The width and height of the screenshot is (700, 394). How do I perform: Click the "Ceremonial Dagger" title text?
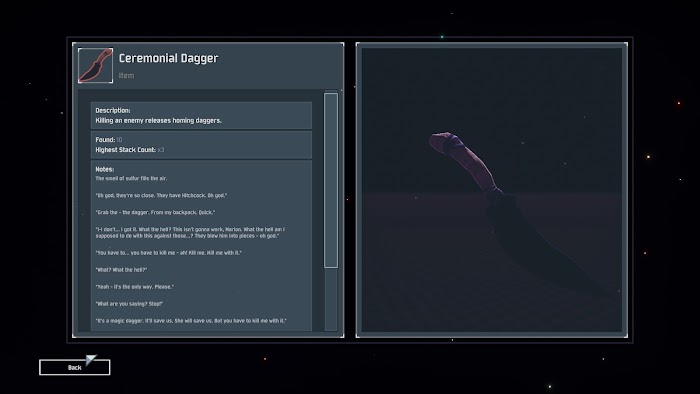tap(168, 58)
